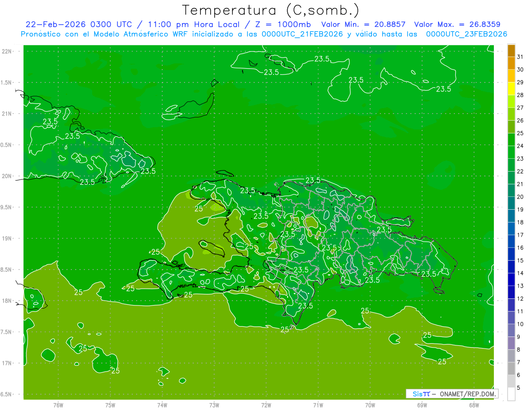Viewport: 532px width, 411px height.
Task: Pick the grey colorbar swatch between 6 and 7
Action: 511,368
